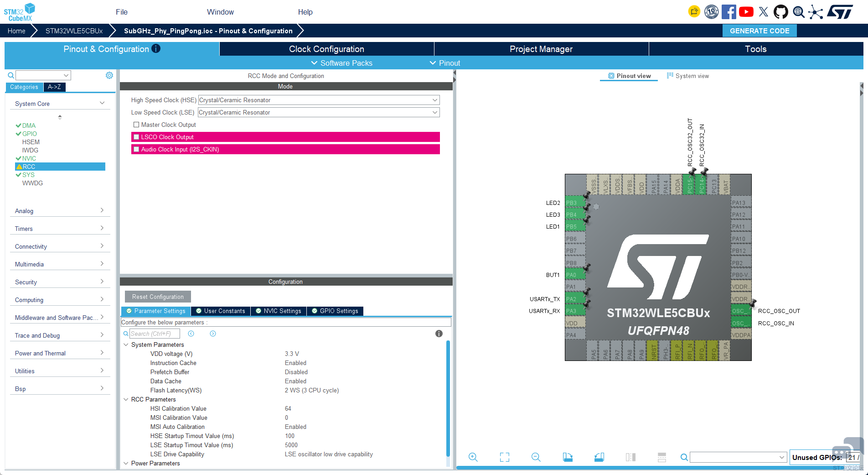Go to next parameter search result
This screenshot has height=475, width=868.
coord(213,334)
